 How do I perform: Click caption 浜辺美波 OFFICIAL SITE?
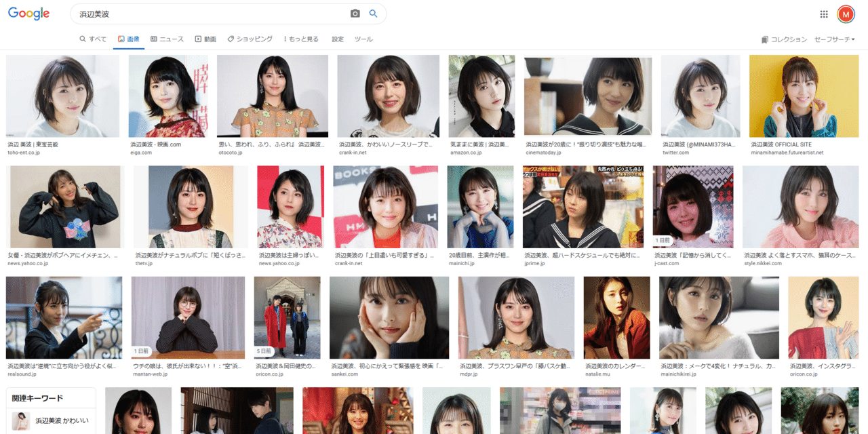781,144
